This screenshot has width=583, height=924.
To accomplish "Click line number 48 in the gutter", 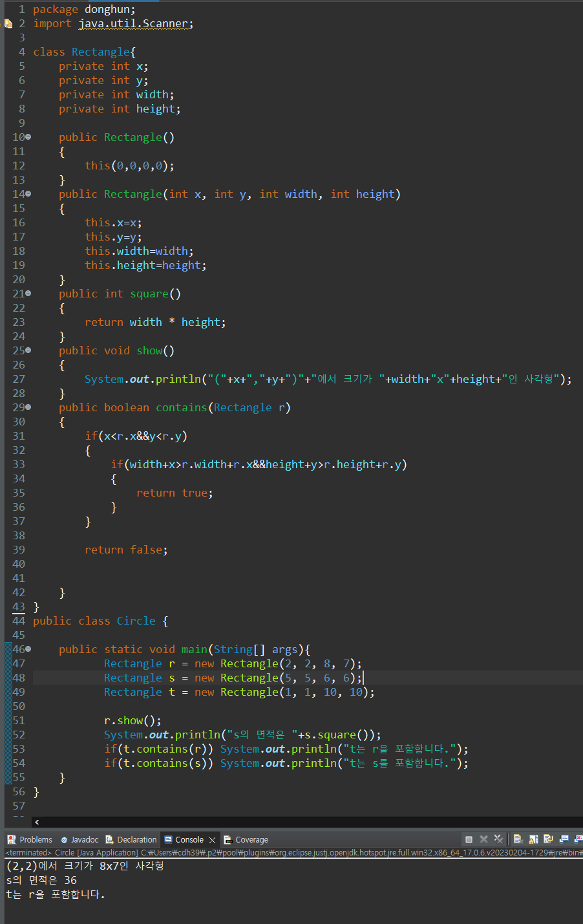I will (x=19, y=678).
